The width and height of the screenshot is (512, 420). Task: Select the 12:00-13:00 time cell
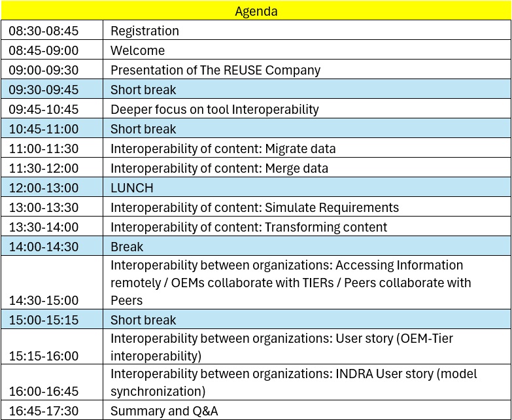coord(52,188)
